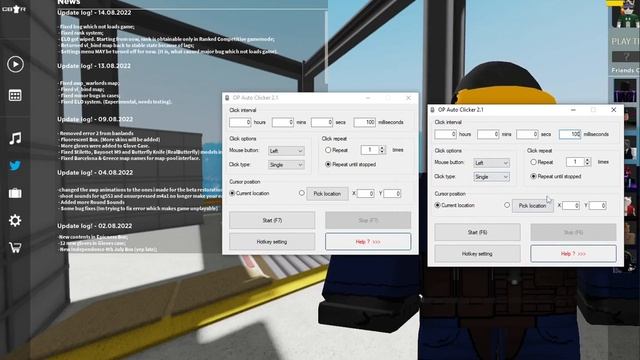
Task: Click the news panel vertical scrollbar
Action: pos(326,47)
